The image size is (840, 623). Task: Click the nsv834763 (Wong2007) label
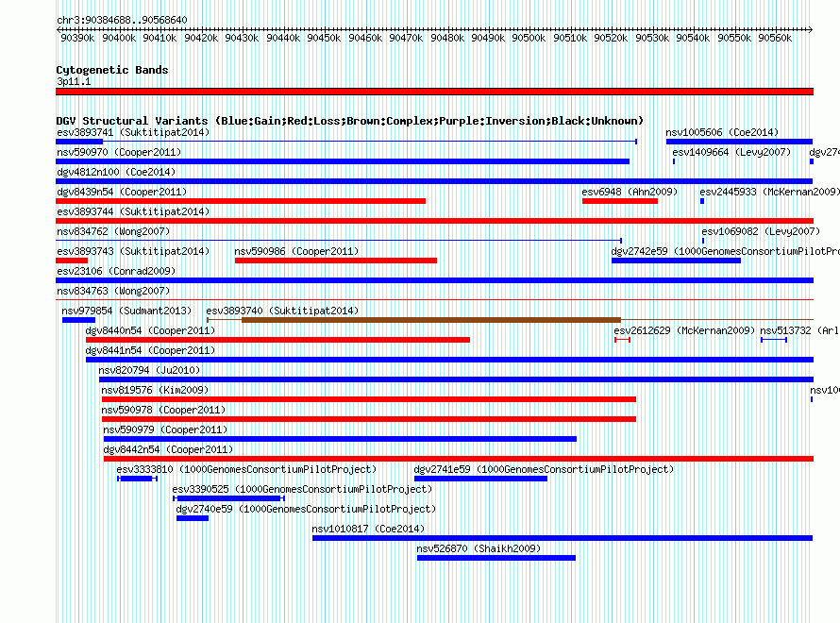(113, 291)
